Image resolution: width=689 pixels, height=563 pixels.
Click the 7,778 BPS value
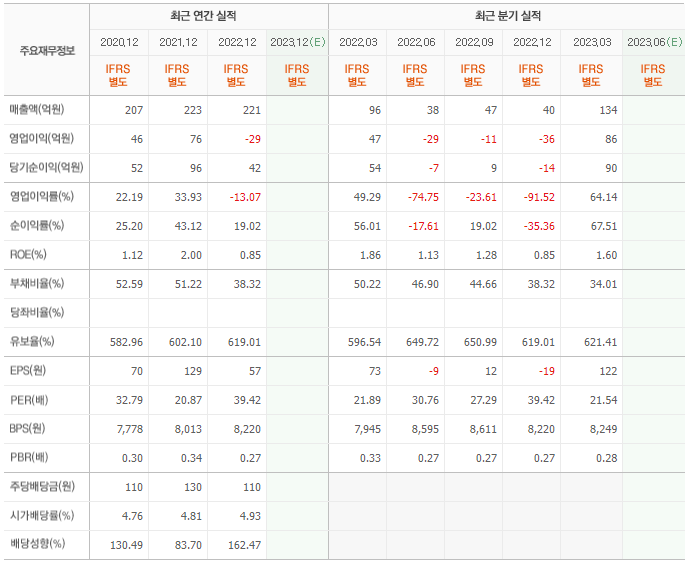tap(130, 429)
